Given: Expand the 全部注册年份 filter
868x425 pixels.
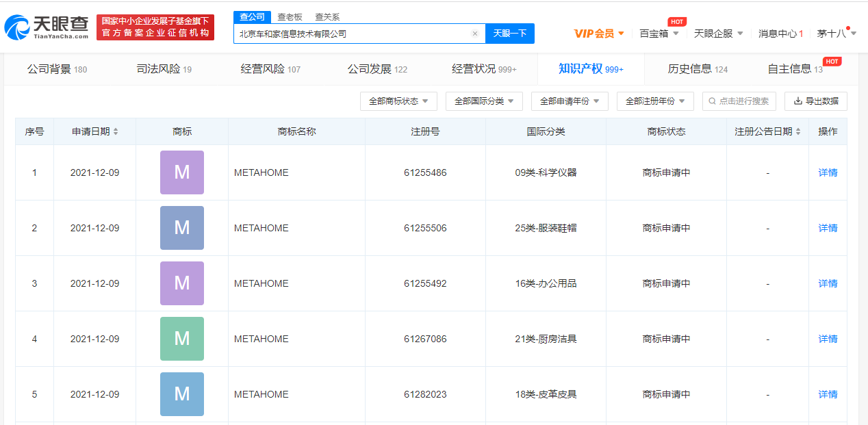Looking at the screenshot, I should coord(655,101).
